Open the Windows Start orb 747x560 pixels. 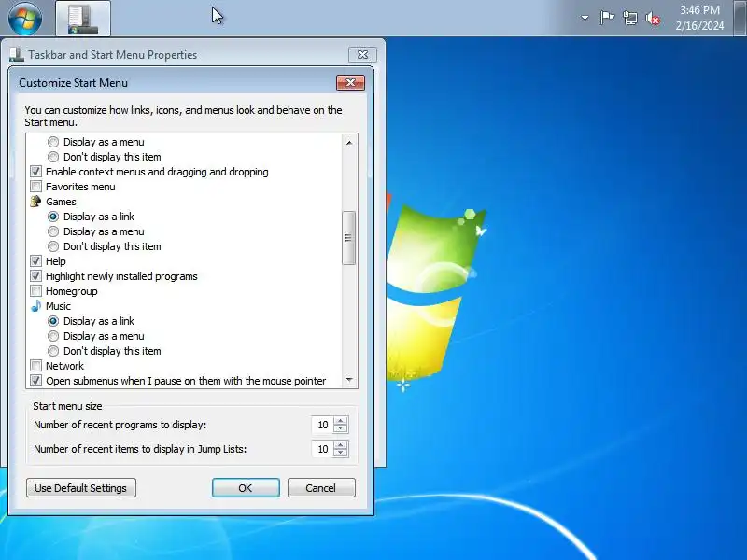[x=25, y=19]
